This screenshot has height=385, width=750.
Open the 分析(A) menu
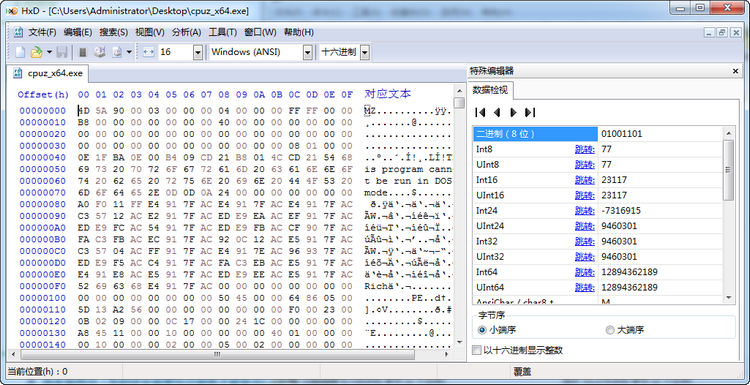(x=187, y=33)
